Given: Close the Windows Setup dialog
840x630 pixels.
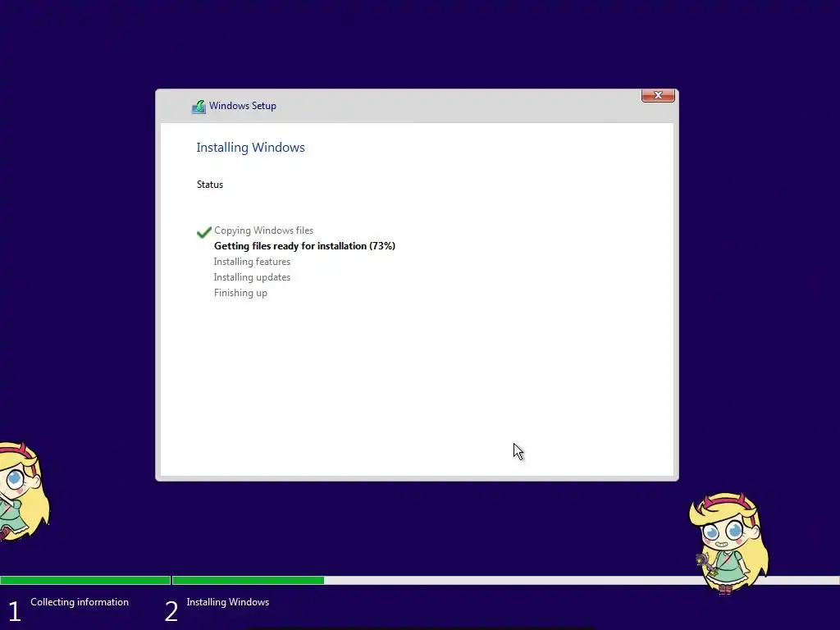Looking at the screenshot, I should [x=658, y=95].
